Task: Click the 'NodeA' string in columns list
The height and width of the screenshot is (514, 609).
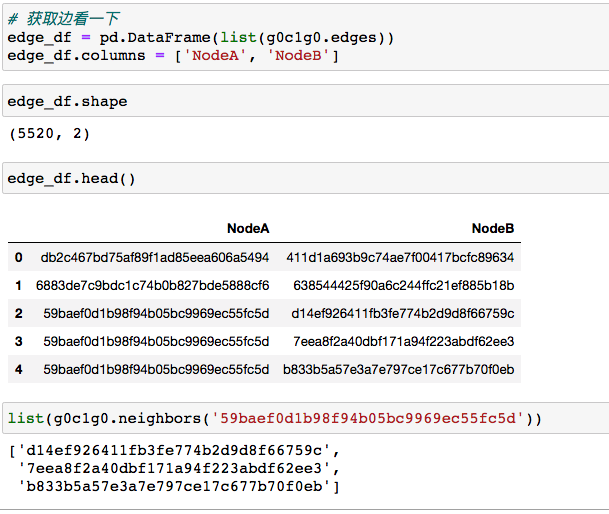Action: [215, 56]
